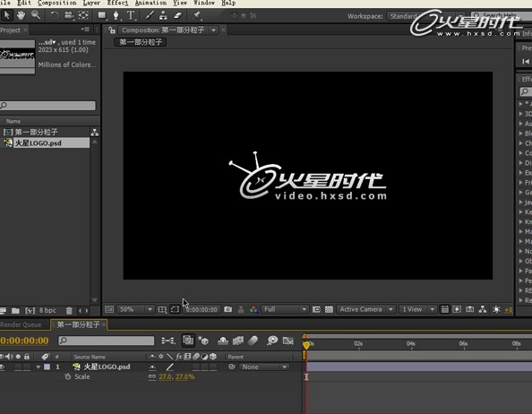Open the 1 View layout dropdown

coord(417,309)
